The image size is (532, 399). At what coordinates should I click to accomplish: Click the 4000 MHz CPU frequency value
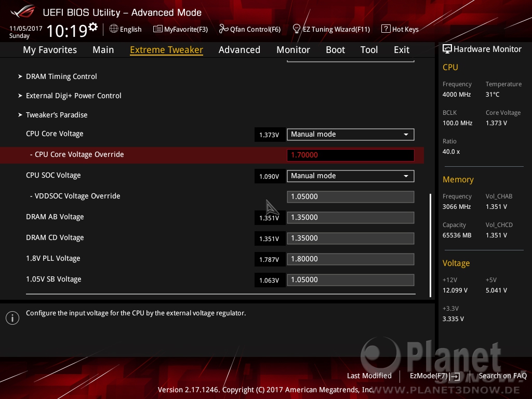pyautogui.click(x=457, y=95)
